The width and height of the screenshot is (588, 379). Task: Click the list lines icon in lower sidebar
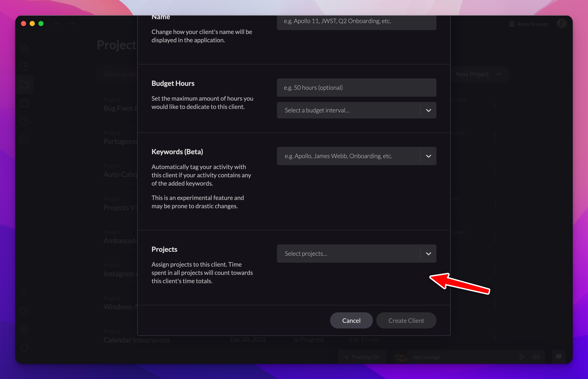click(x=24, y=293)
